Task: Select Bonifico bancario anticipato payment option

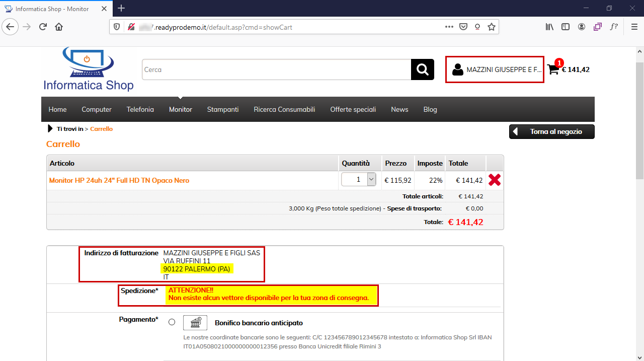Action: click(x=172, y=322)
